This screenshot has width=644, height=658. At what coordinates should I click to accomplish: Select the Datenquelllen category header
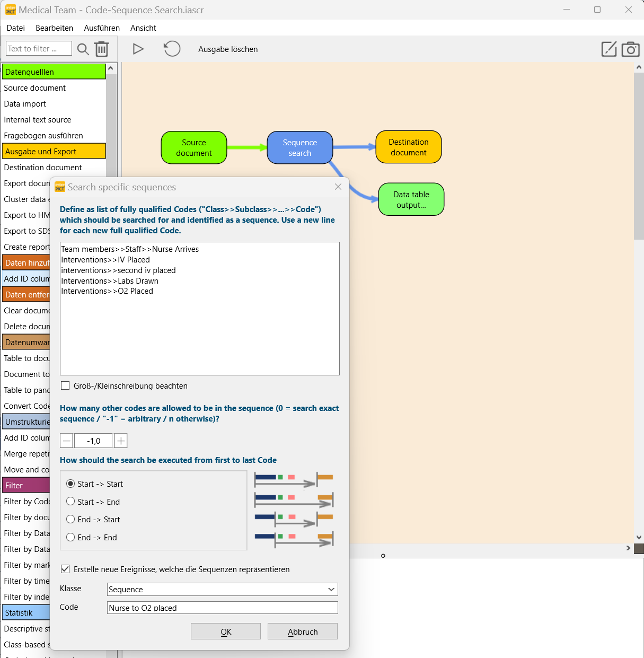point(54,72)
